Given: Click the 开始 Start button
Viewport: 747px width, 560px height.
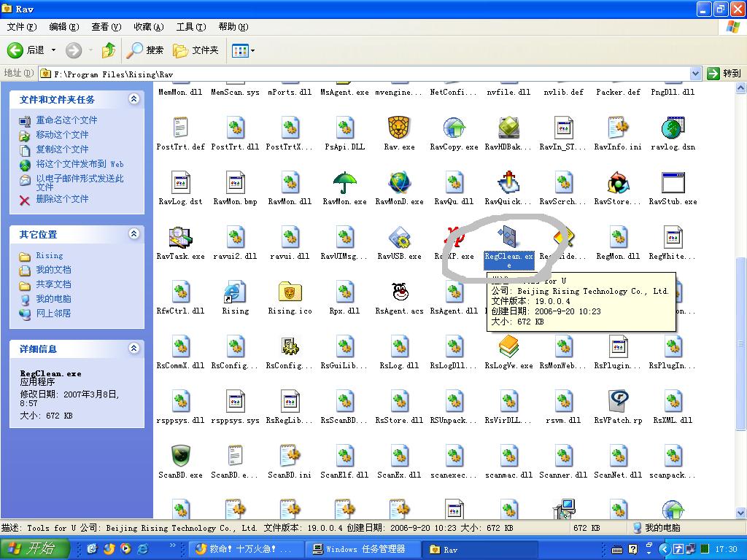Looking at the screenshot, I should click(35, 548).
